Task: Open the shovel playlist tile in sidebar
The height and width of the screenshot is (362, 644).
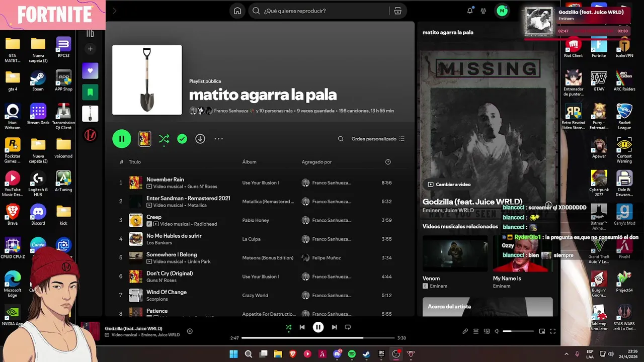Action: (x=90, y=114)
